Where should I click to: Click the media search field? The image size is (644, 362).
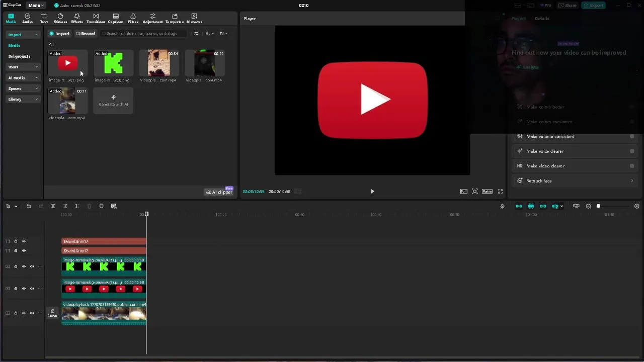[x=144, y=34]
